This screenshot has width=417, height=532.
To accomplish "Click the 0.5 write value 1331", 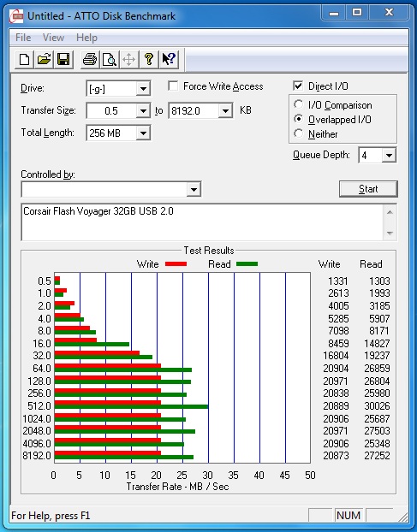I will tap(338, 281).
